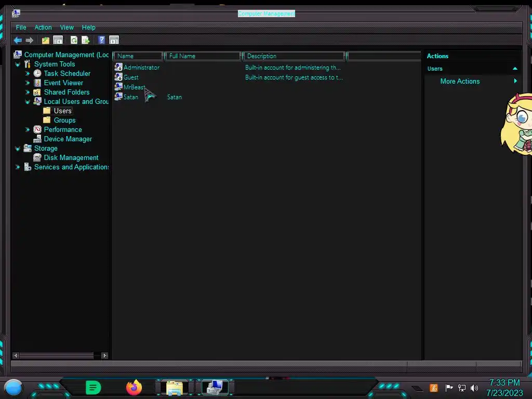Open Firefox from the taskbar
Image resolution: width=532 pixels, height=399 pixels.
134,388
